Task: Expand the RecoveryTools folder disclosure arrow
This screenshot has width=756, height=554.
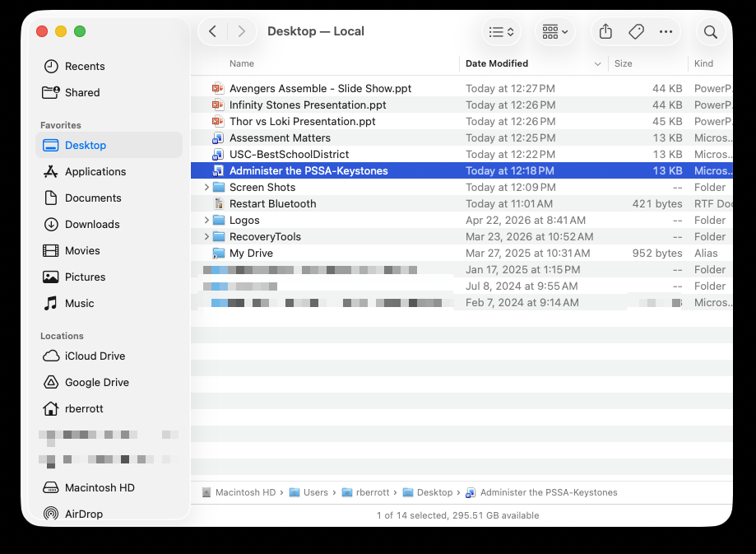Action: pos(206,236)
